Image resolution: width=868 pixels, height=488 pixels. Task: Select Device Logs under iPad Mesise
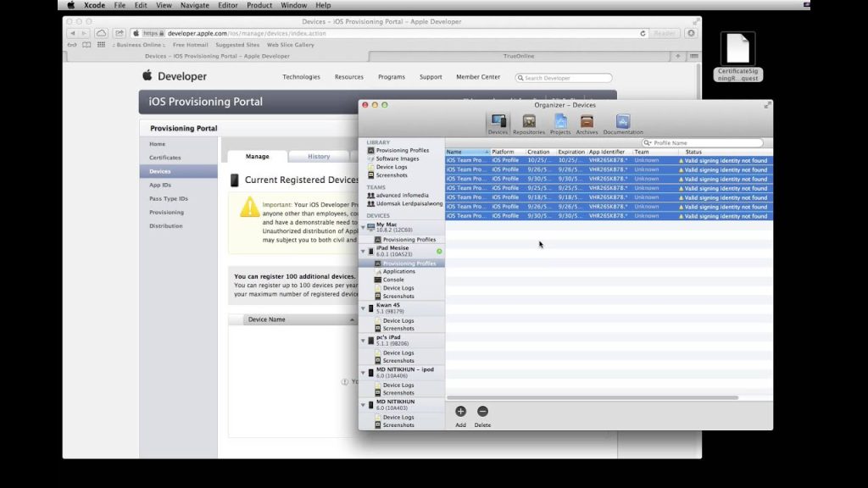coord(398,288)
